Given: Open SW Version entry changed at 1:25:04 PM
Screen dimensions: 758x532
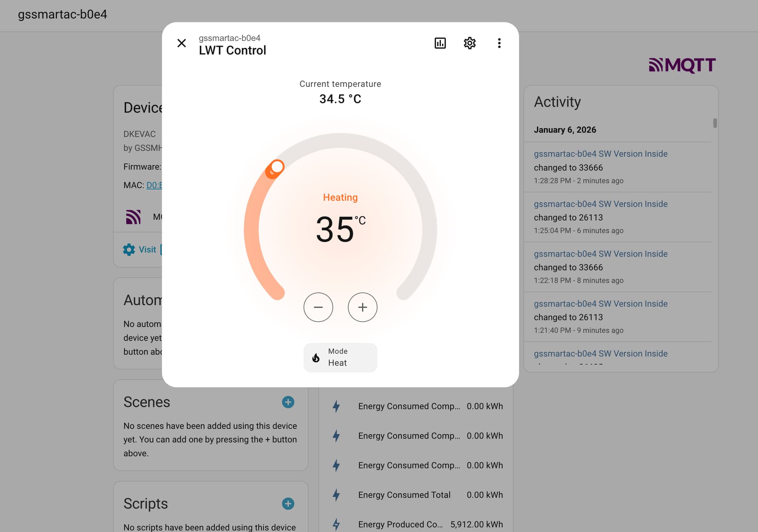Looking at the screenshot, I should point(600,204).
